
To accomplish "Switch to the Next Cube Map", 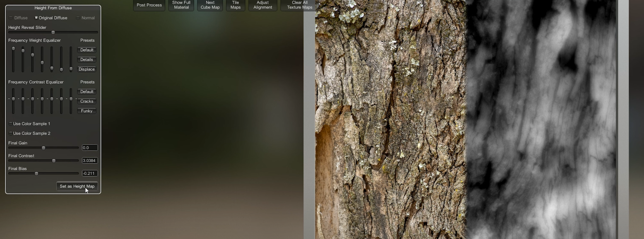I will [210, 5].
